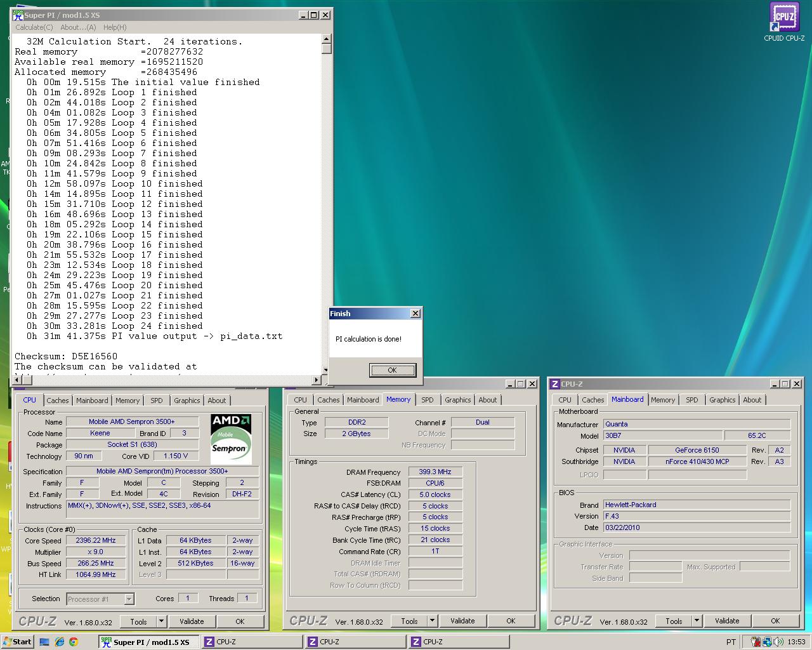Open the Help(H) menu in Super PI
This screenshot has height=650, width=812.
pyautogui.click(x=115, y=27)
